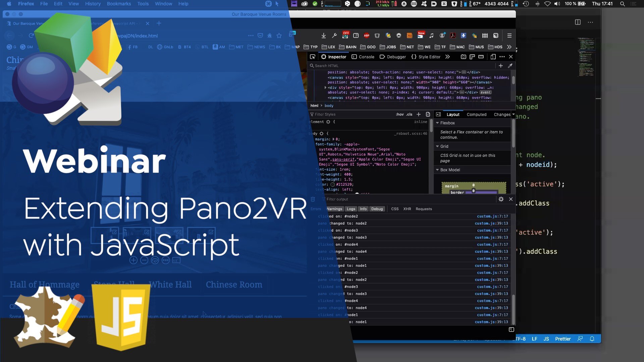Open Responsive Design Mode icon

493,57
